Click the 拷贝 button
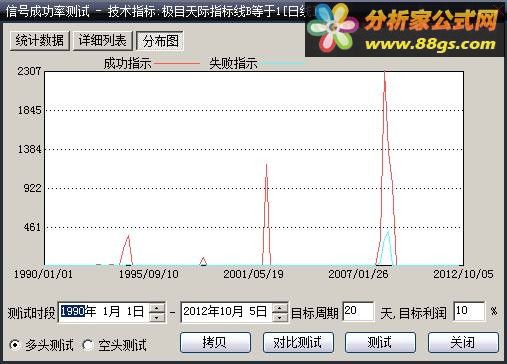Screen dimensions: 507x364 point(215,342)
